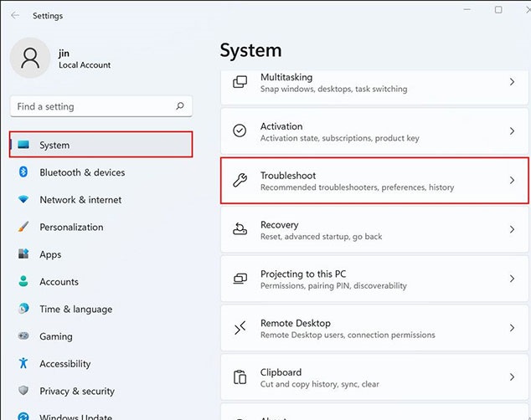The width and height of the screenshot is (531, 420).
Task: Click the Accounts person icon
Action: point(23,281)
